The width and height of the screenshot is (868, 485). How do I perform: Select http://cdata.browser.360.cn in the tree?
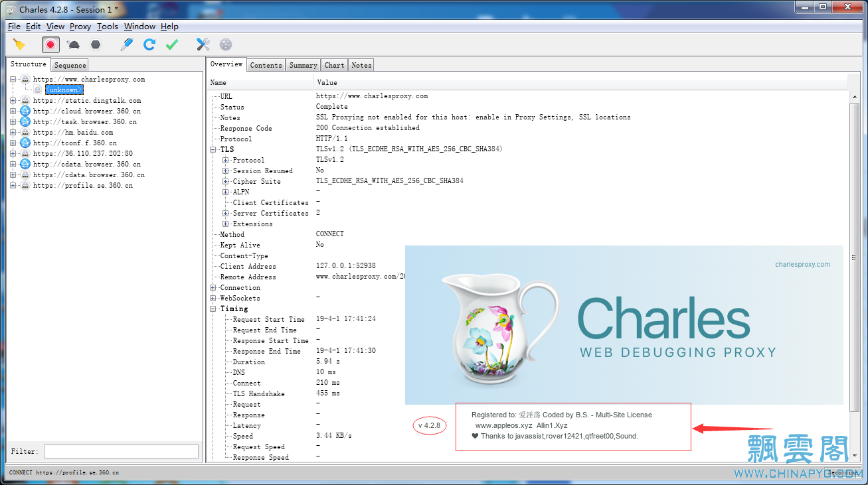point(87,165)
